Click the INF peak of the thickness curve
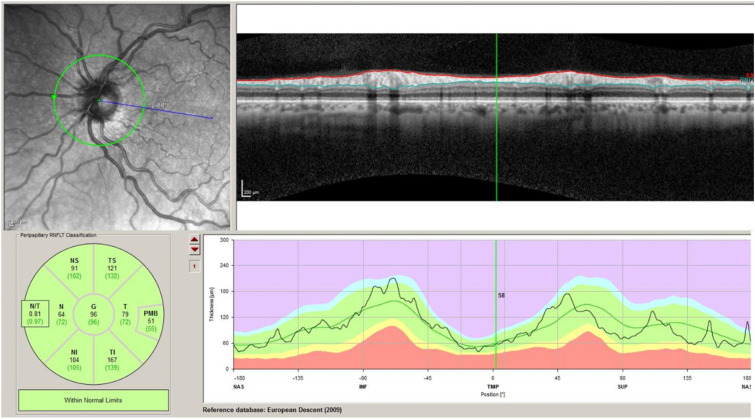 tap(394, 279)
